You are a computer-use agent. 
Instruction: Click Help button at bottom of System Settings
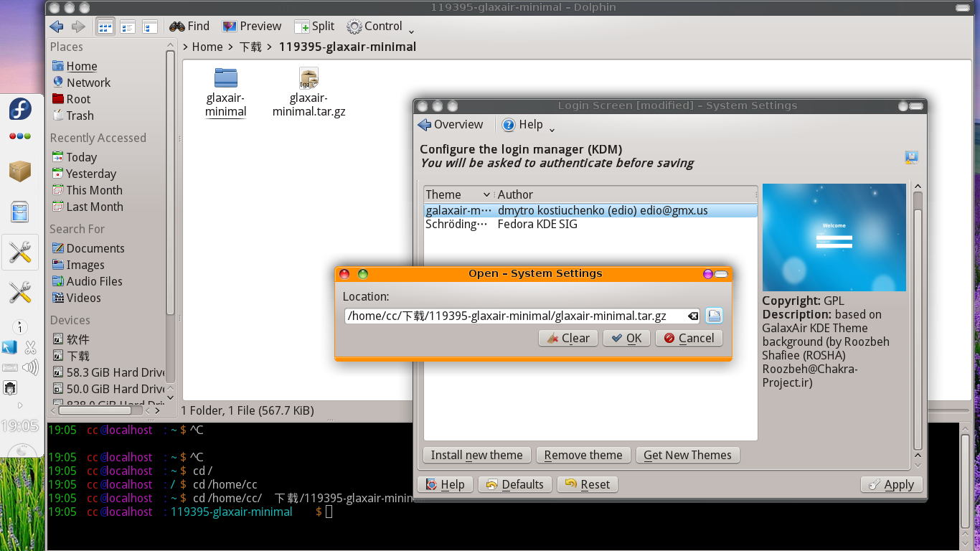tap(445, 484)
